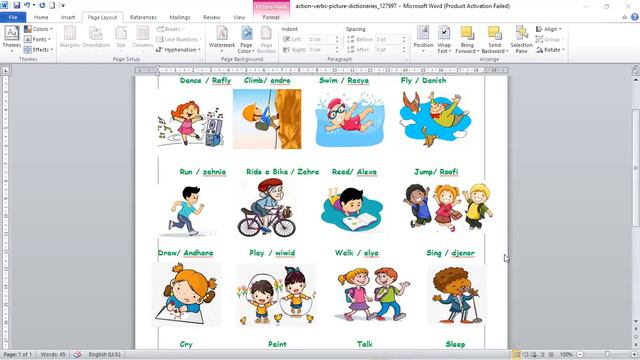
Task: Open the Themes gallery
Action: tap(11, 38)
